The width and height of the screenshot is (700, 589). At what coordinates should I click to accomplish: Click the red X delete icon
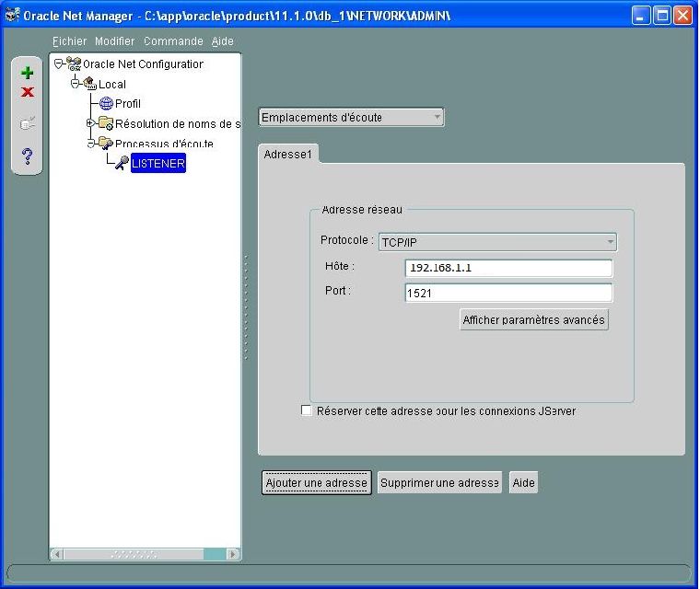(28, 92)
